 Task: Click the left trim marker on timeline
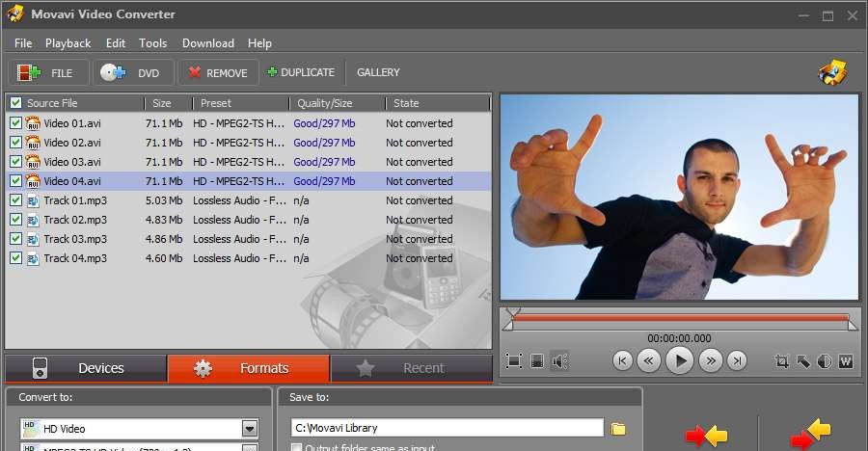pos(507,326)
